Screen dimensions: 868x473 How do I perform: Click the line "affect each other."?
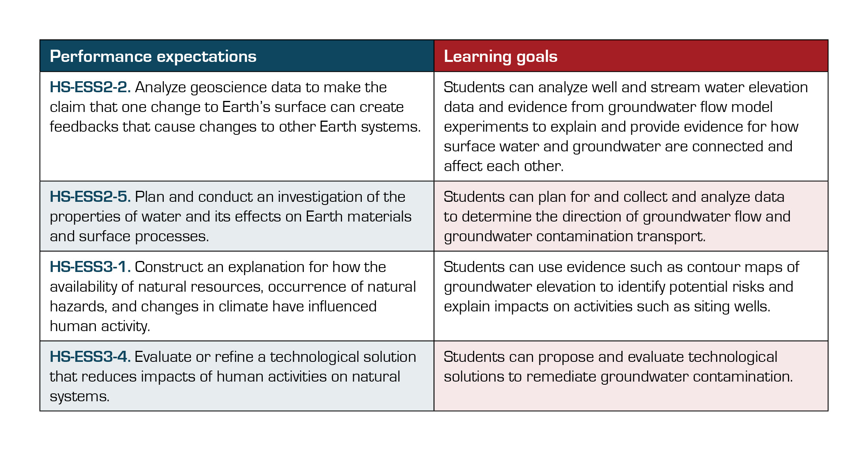[x=503, y=166]
